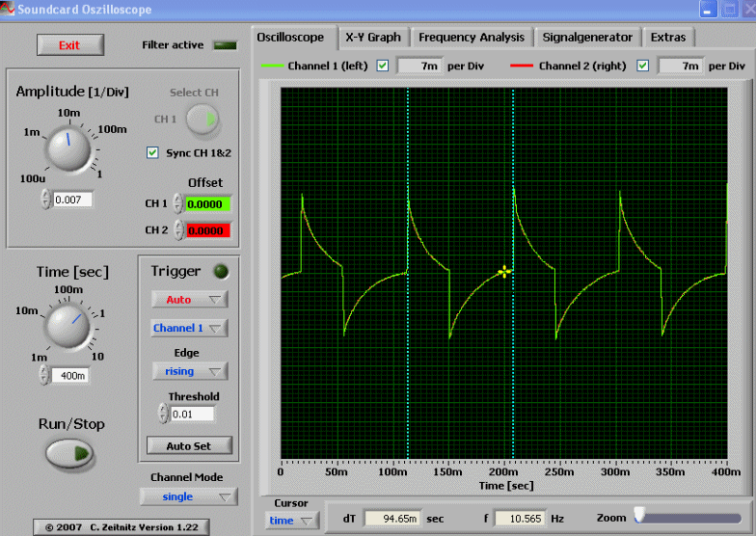The image size is (756, 536).
Task: Click the Threshold field showing 0.01
Action: pos(193,415)
